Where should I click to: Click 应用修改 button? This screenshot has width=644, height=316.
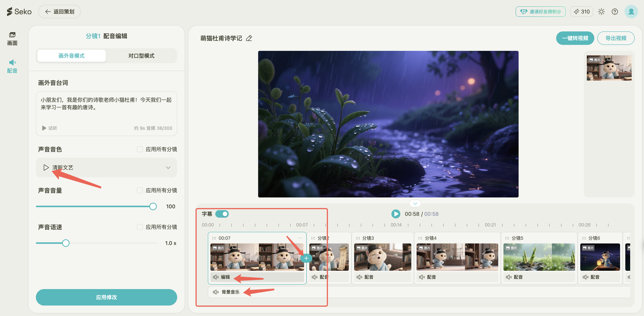(x=106, y=297)
